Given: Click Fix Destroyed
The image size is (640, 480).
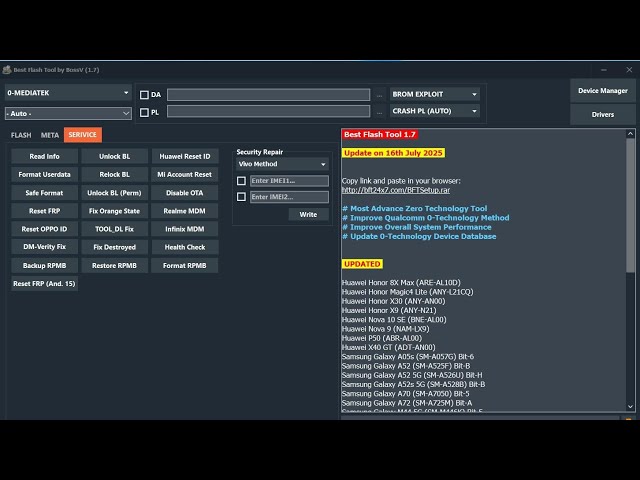Looking at the screenshot, I should tap(115, 247).
